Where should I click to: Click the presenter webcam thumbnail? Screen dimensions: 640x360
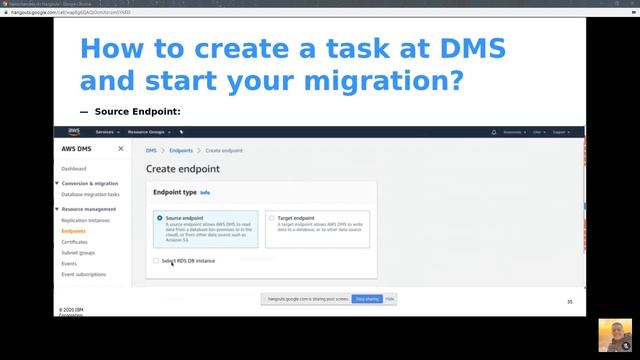pyautogui.click(x=615, y=335)
